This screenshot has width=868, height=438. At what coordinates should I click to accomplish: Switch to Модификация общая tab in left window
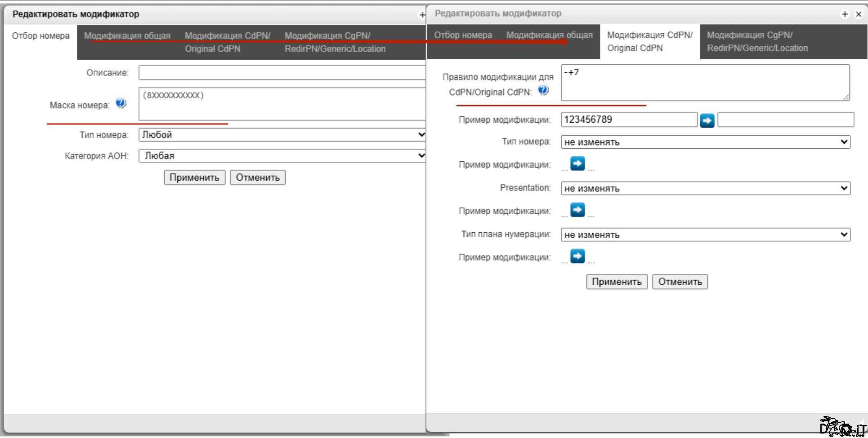[127, 36]
